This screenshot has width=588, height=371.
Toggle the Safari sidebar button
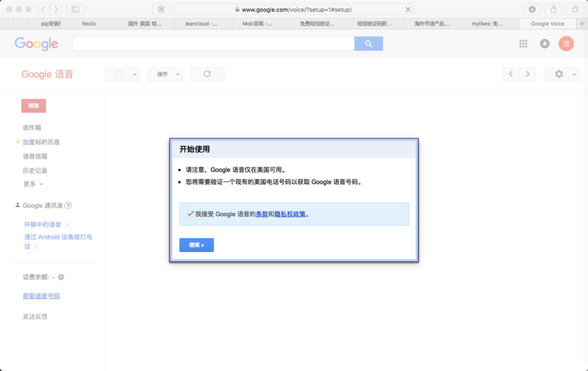tap(76, 10)
